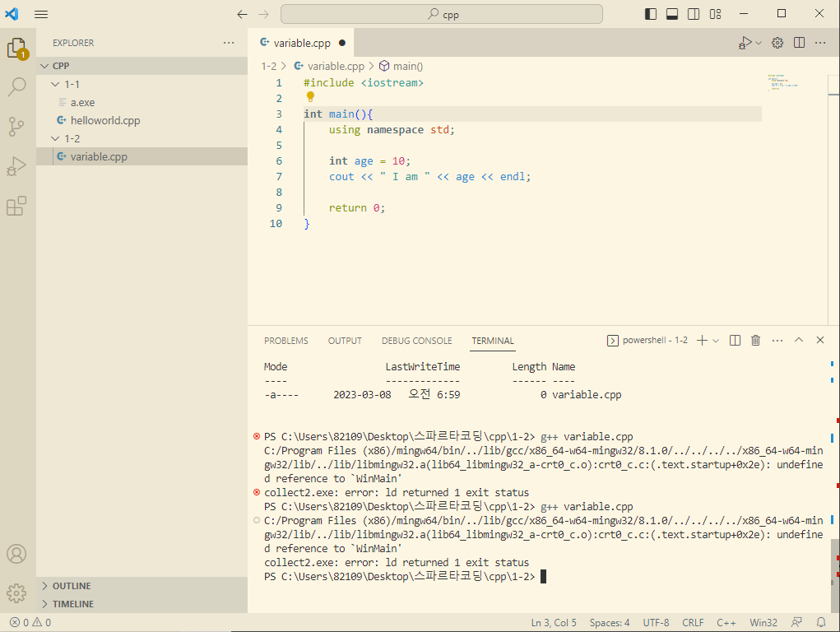
Task: Close variable.cpp tab via unsaved dot
Action: [342, 43]
